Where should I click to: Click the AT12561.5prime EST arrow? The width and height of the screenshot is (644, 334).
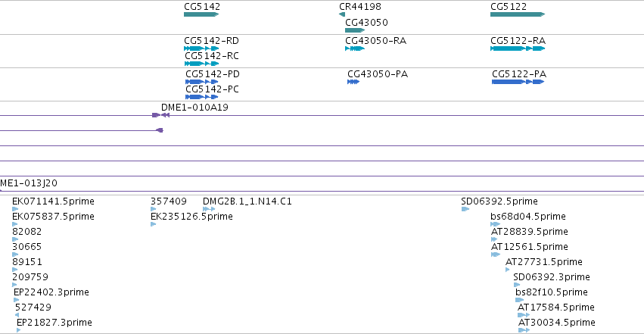pos(496,254)
